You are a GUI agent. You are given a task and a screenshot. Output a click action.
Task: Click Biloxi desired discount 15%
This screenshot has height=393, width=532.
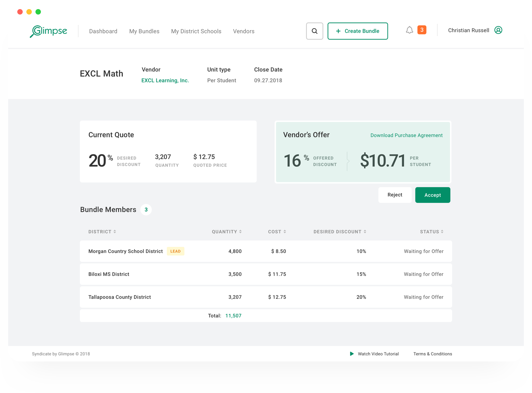tap(361, 274)
